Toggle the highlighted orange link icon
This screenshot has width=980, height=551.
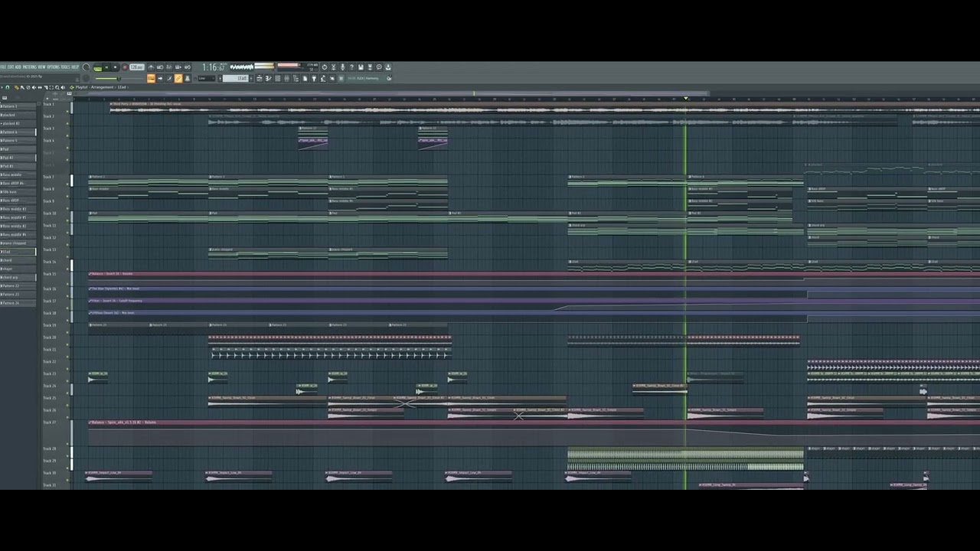pos(178,78)
